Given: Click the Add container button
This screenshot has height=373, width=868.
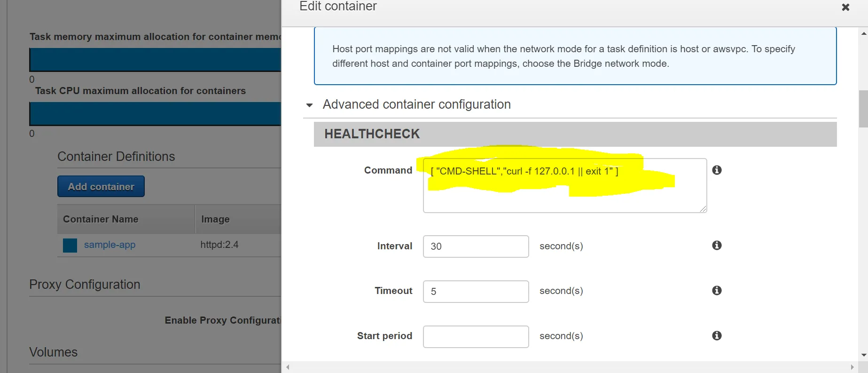Looking at the screenshot, I should pos(101,187).
